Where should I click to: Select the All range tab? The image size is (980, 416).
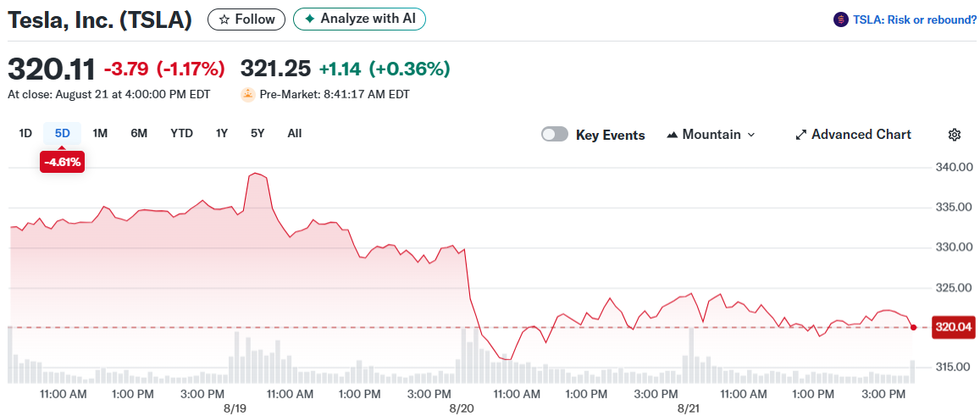[295, 133]
